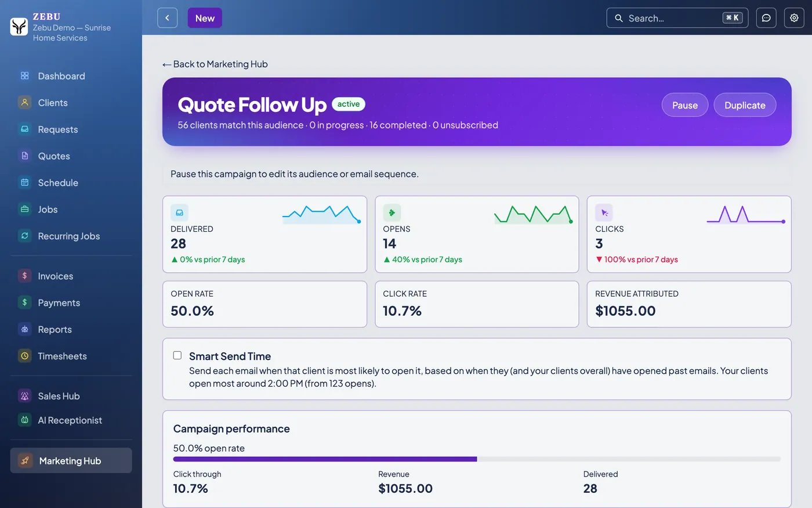Click the Opens puzzle icon
This screenshot has width=812, height=508.
(392, 212)
